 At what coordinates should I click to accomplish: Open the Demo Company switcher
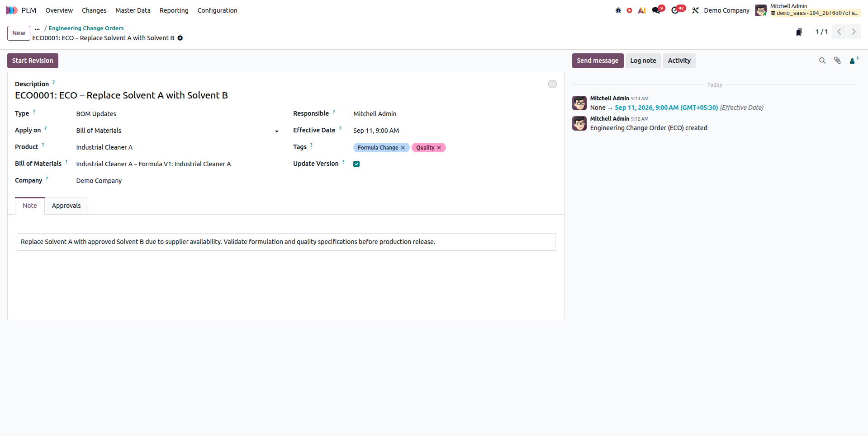coord(726,10)
